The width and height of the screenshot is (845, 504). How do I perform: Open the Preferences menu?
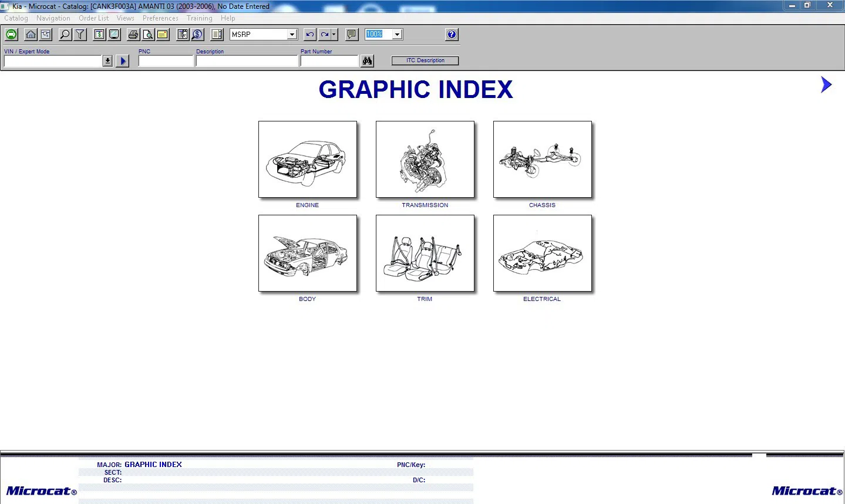click(x=160, y=18)
